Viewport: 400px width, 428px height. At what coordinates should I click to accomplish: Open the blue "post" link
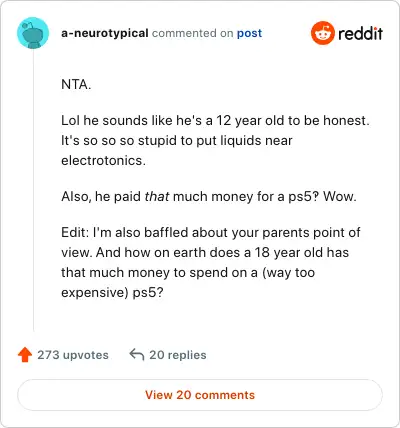(x=249, y=33)
